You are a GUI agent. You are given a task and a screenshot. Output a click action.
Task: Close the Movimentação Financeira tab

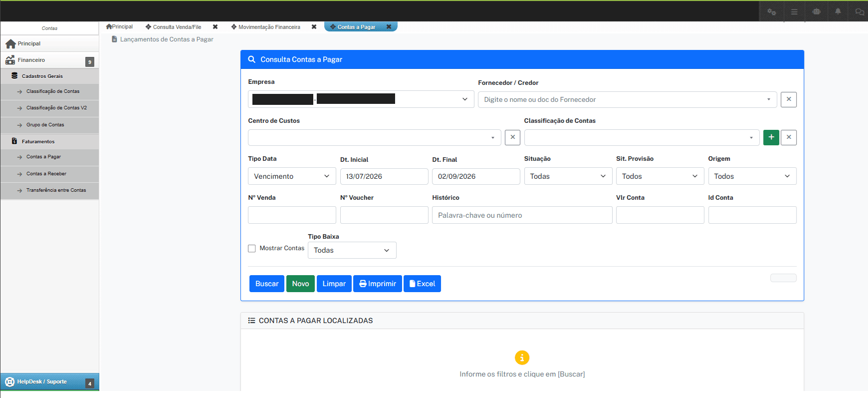pos(314,27)
